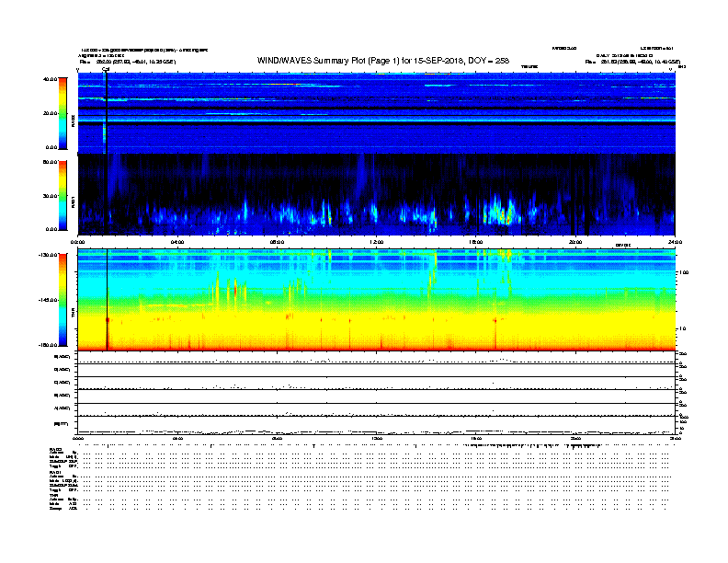Click the Cal marker above RAD2 spectrogram
This screenshot has width=728, height=563.
[106, 69]
